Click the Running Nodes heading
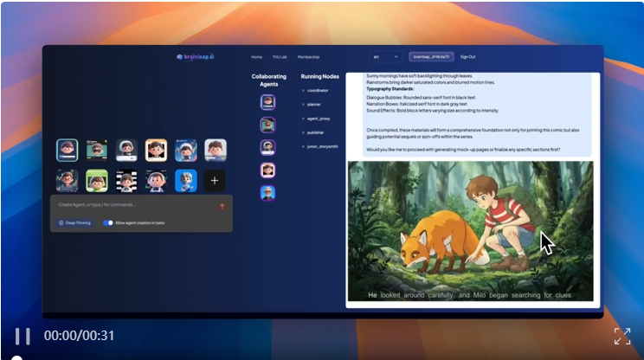The image size is (644, 360). (320, 76)
